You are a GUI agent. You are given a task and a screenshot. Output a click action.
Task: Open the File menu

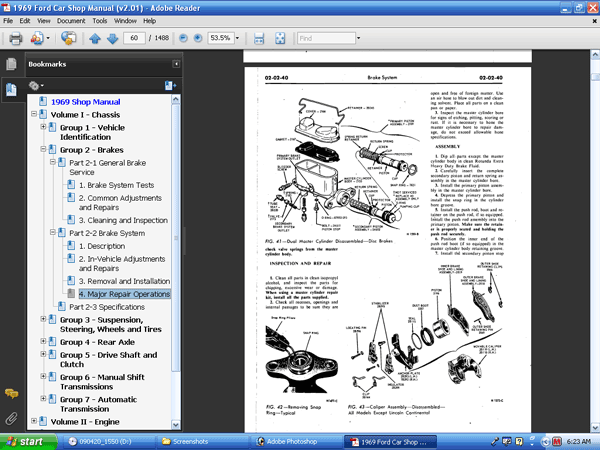click(8, 21)
